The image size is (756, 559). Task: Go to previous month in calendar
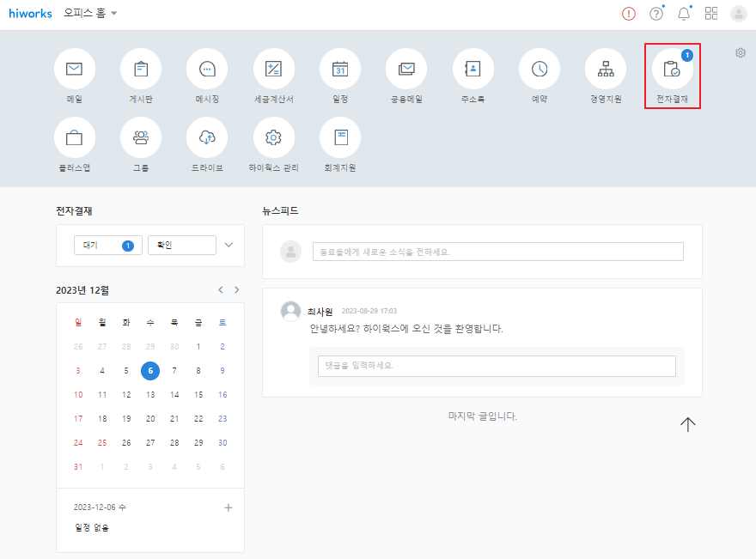pos(221,289)
